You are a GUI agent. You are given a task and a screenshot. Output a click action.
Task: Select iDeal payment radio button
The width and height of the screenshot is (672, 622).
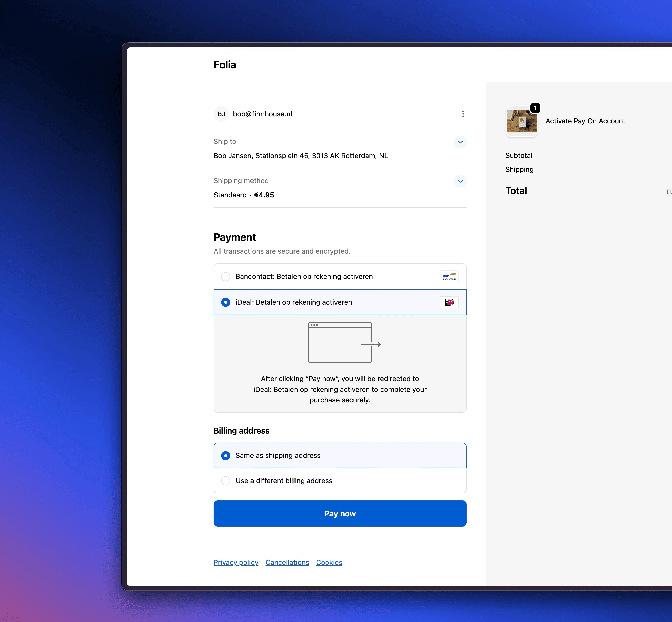coord(225,302)
